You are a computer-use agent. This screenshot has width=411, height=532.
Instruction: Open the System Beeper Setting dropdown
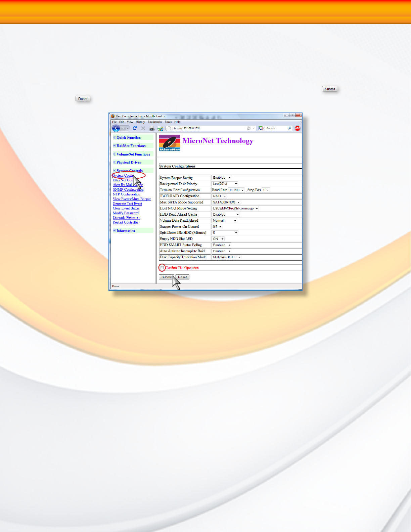pos(222,178)
